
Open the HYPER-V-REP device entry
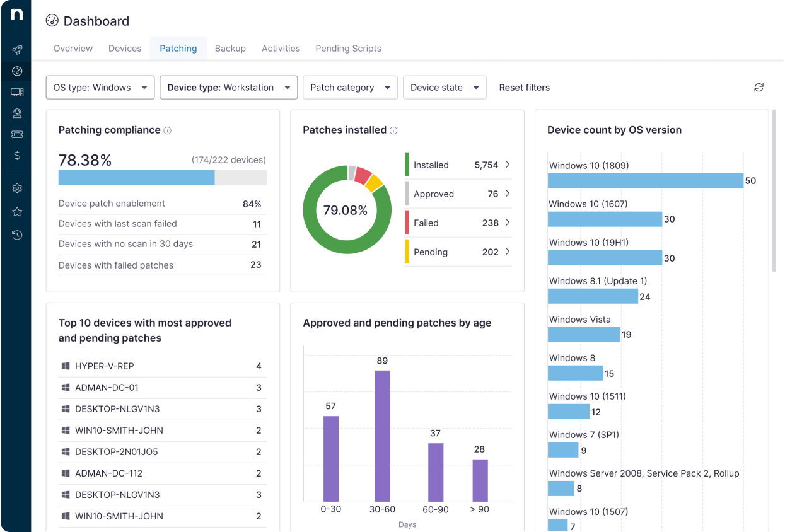pyautogui.click(x=105, y=366)
